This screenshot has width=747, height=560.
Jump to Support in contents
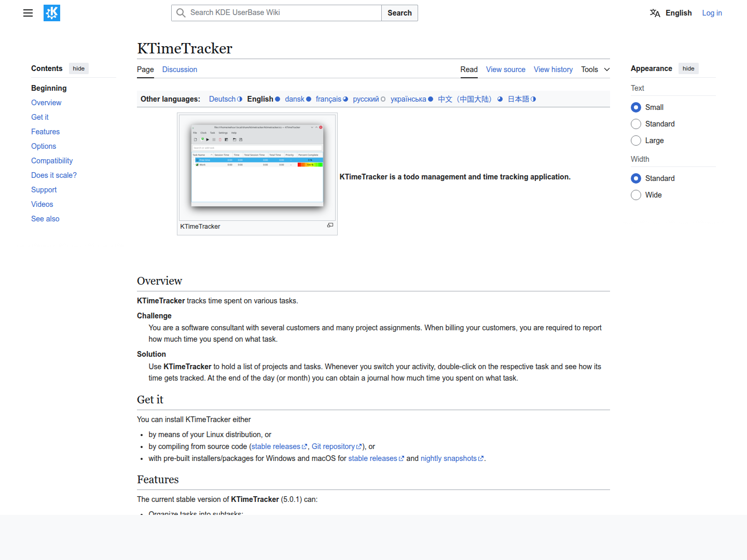[44, 190]
